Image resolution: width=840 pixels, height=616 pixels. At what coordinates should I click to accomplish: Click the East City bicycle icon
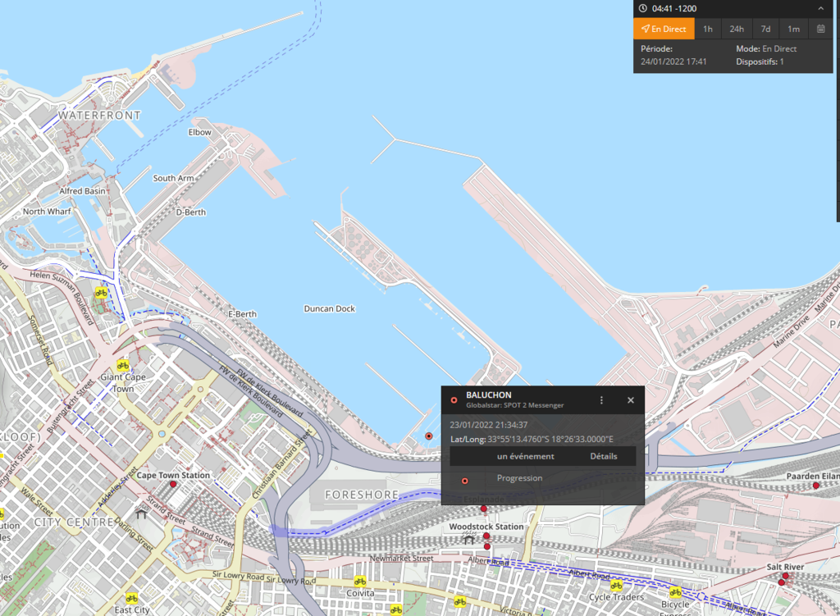click(x=132, y=598)
